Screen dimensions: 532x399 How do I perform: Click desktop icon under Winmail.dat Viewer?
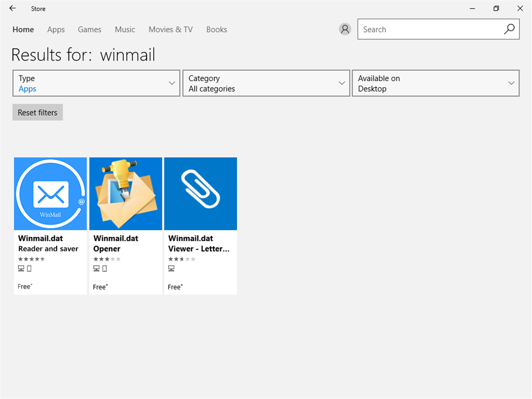(x=171, y=268)
